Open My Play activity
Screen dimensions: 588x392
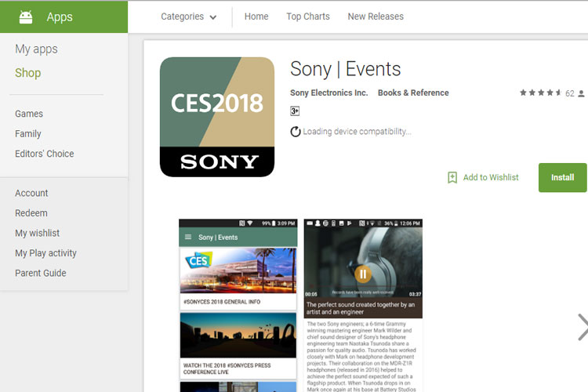pos(45,253)
